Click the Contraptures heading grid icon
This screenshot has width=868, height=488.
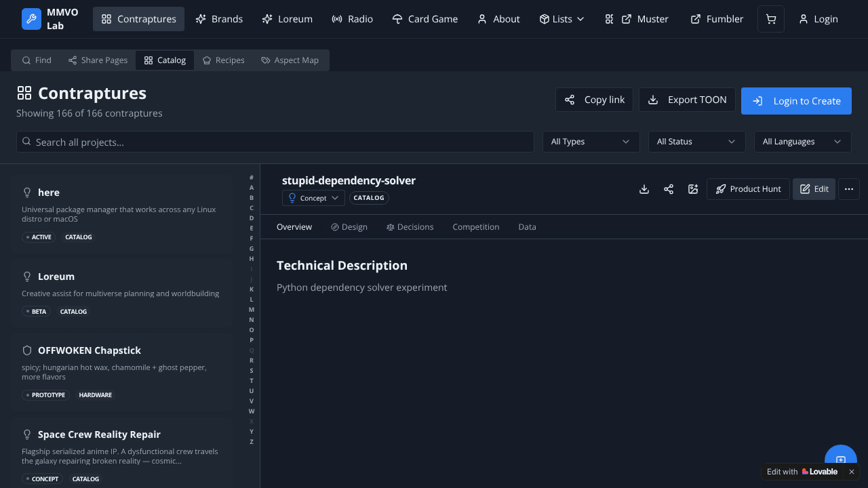(24, 93)
